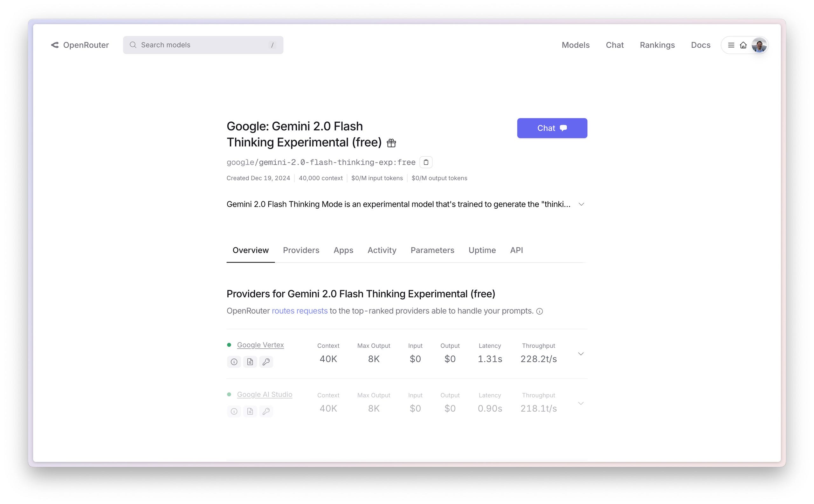Click the home icon in header

[x=743, y=45]
